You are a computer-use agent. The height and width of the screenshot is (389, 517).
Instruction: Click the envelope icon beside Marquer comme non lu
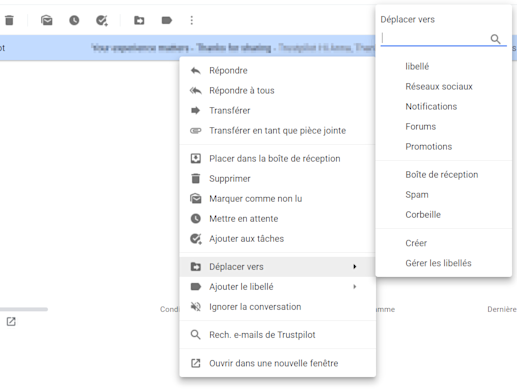(x=196, y=199)
